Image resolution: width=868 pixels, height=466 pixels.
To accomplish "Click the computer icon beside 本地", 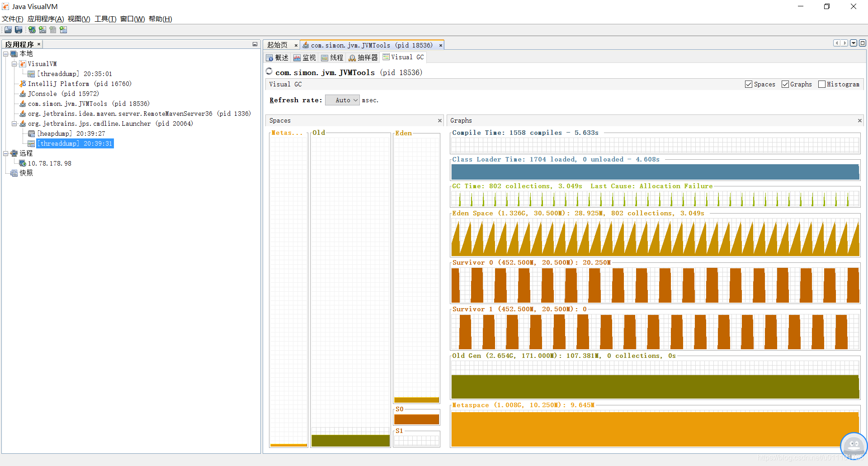I will (x=14, y=54).
